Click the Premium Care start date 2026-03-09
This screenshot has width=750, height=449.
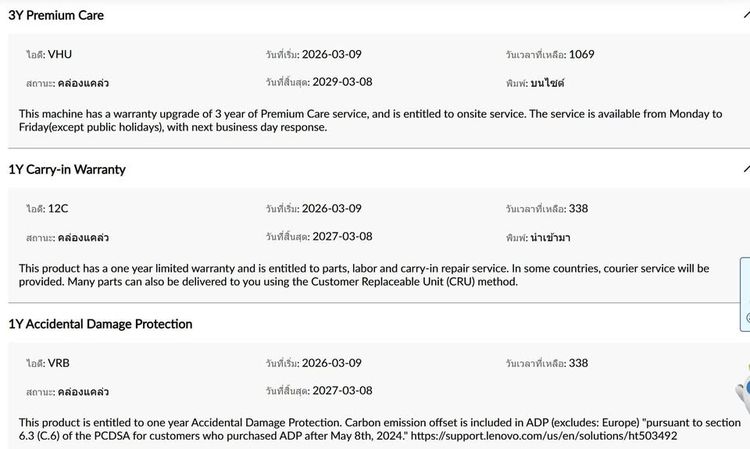331,54
